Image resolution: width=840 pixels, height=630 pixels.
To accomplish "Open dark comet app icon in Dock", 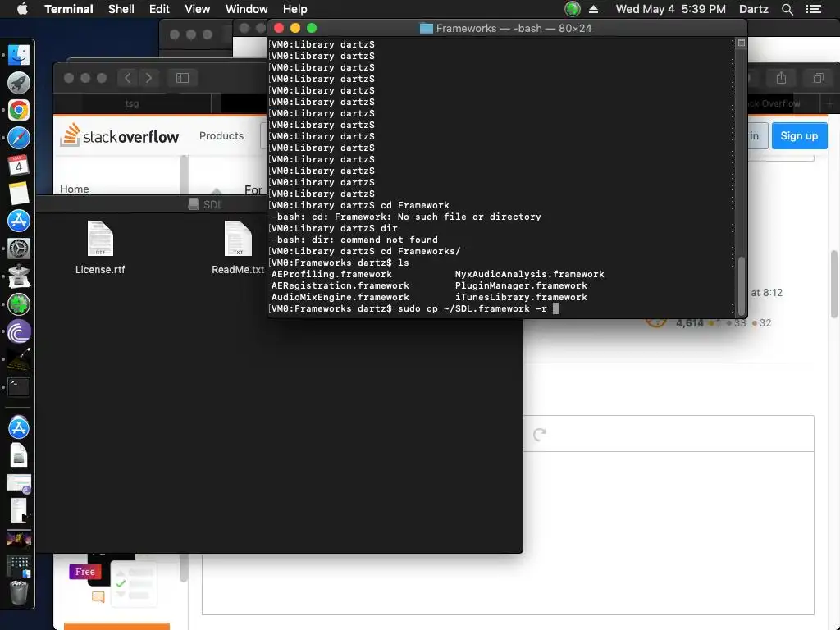I will (x=19, y=359).
